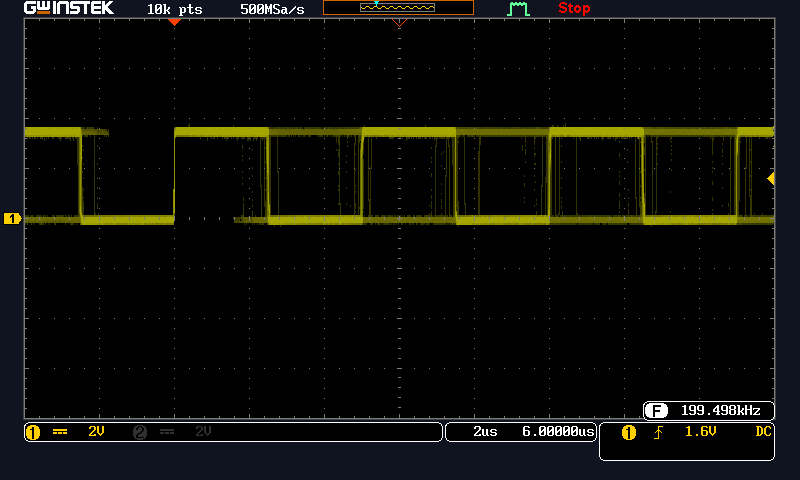Click the yellow channel 1 trigger source icon
Image resolution: width=800 pixels, height=480 pixels.
pyautogui.click(x=629, y=432)
